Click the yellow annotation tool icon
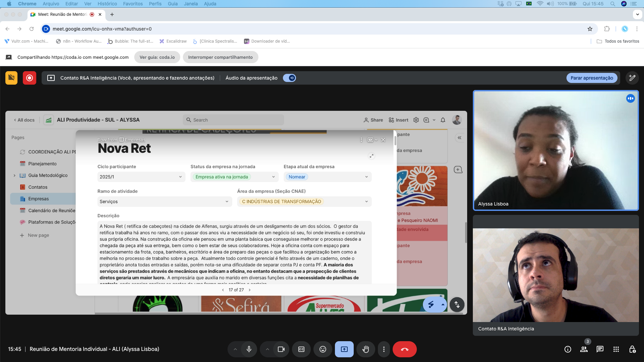 11,78
